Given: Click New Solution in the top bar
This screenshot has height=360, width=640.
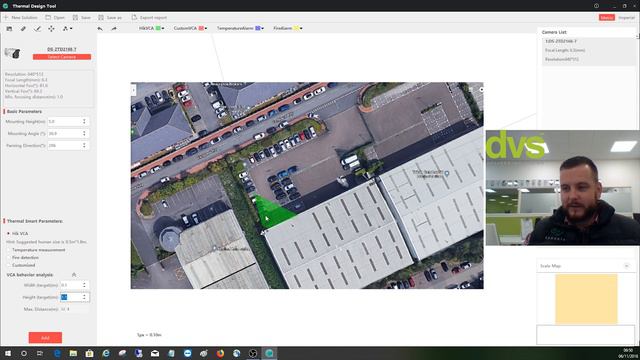Looking at the screenshot, I should (x=21, y=18).
